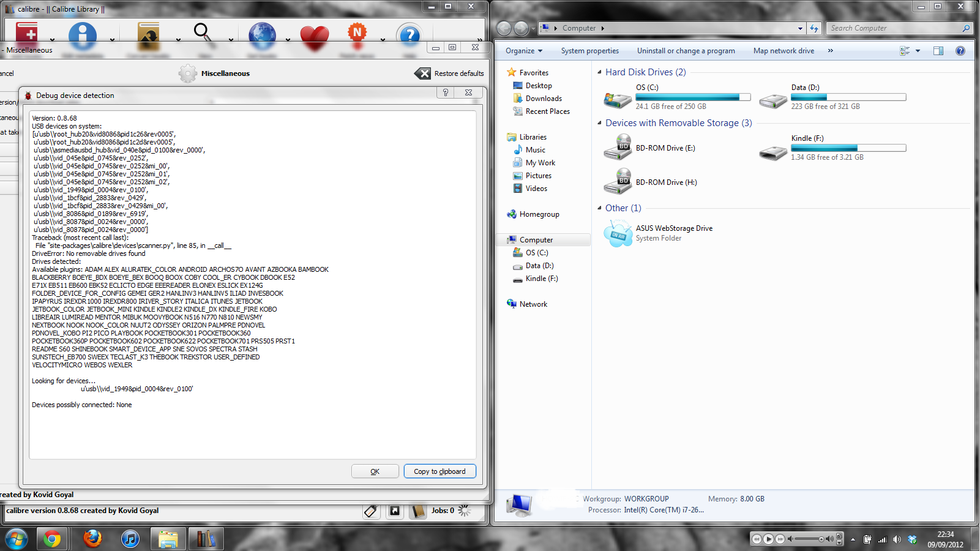980x551 pixels.
Task: Click OK in Debug device detection dialog
Action: click(375, 471)
